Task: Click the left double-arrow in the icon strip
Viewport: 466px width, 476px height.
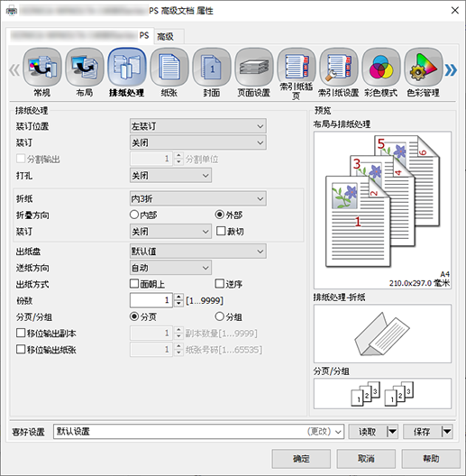Action: 14,70
